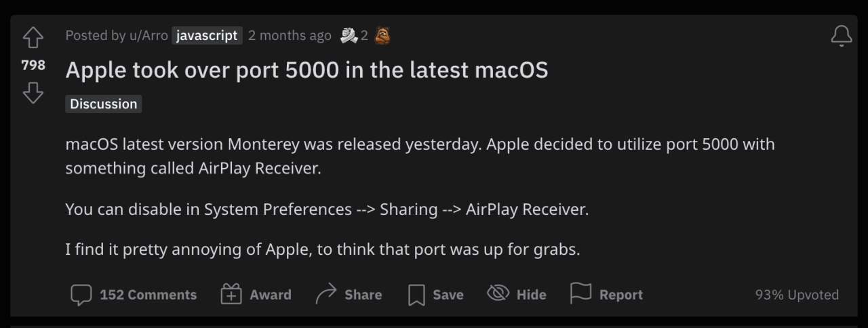Viewport: 868px width, 328px height.
Task: Click the gift box Award icon
Action: 231,295
